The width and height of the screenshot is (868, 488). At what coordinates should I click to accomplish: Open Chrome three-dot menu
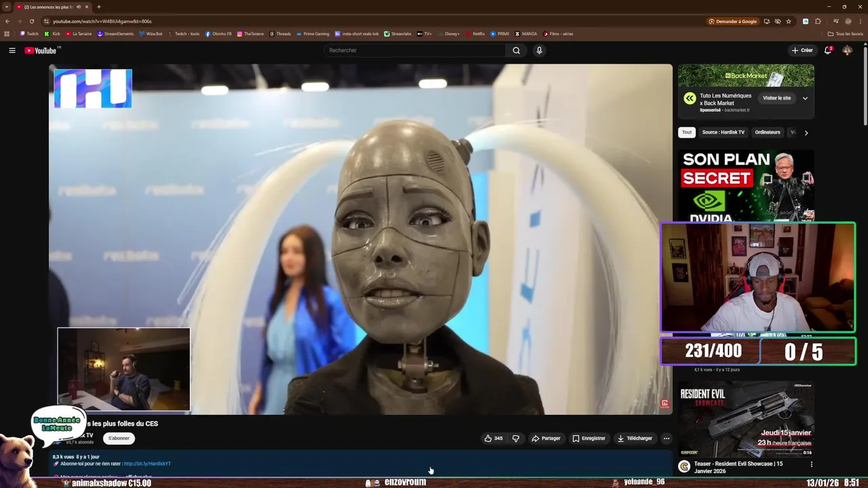[x=860, y=21]
